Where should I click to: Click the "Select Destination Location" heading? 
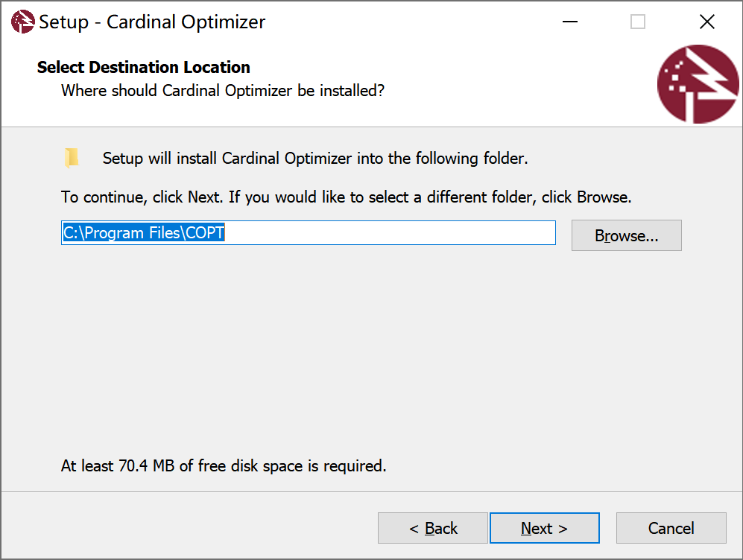[143, 67]
